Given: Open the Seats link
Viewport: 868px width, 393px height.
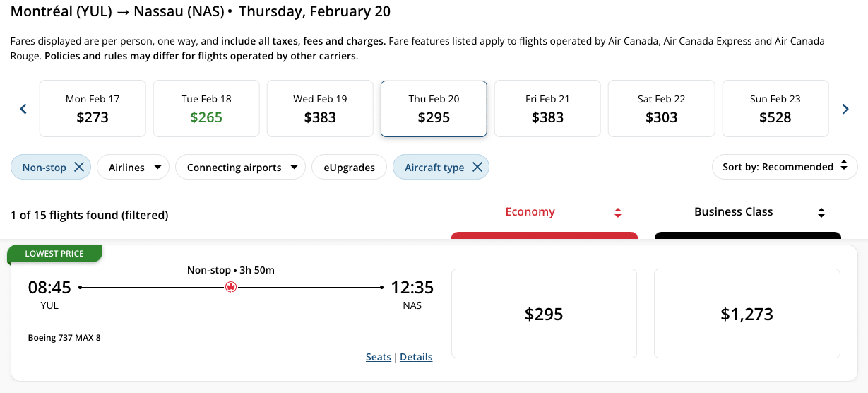Looking at the screenshot, I should click(378, 357).
